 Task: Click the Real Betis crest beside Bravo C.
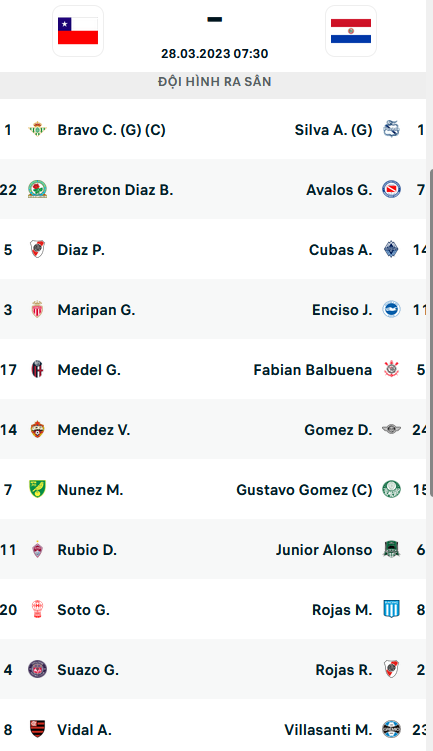point(37,129)
